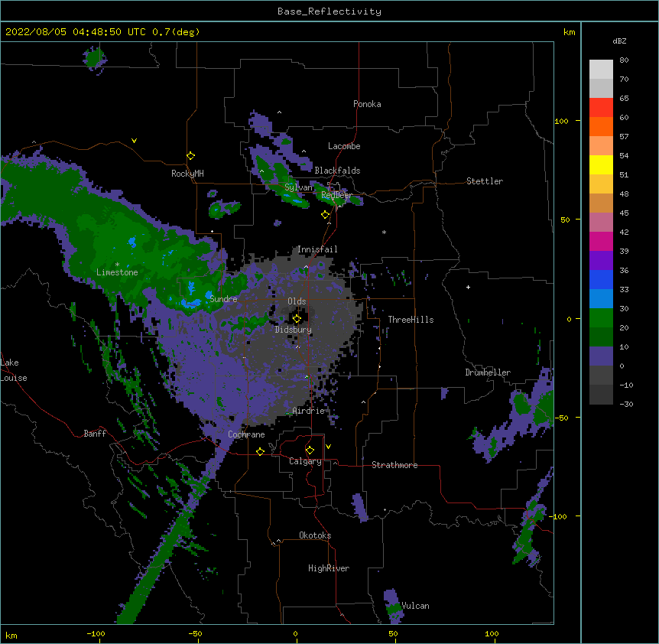This screenshot has width=659, height=644.
Task: Click the 65 dBZ red legend swatch
Action: click(601, 108)
